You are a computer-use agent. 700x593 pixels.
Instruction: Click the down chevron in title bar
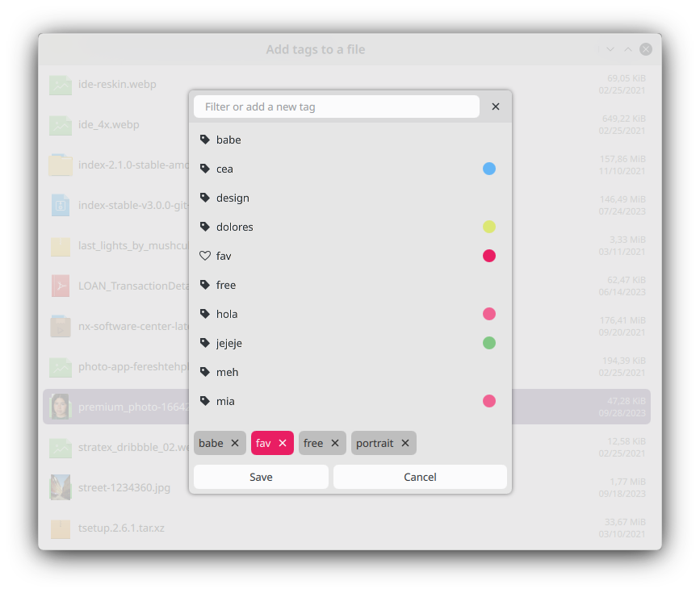click(610, 49)
